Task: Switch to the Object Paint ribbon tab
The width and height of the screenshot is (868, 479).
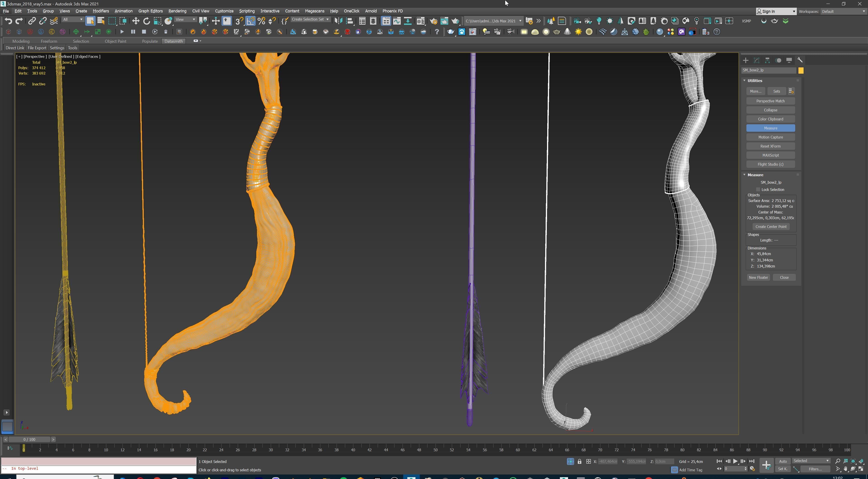Action: (x=115, y=41)
